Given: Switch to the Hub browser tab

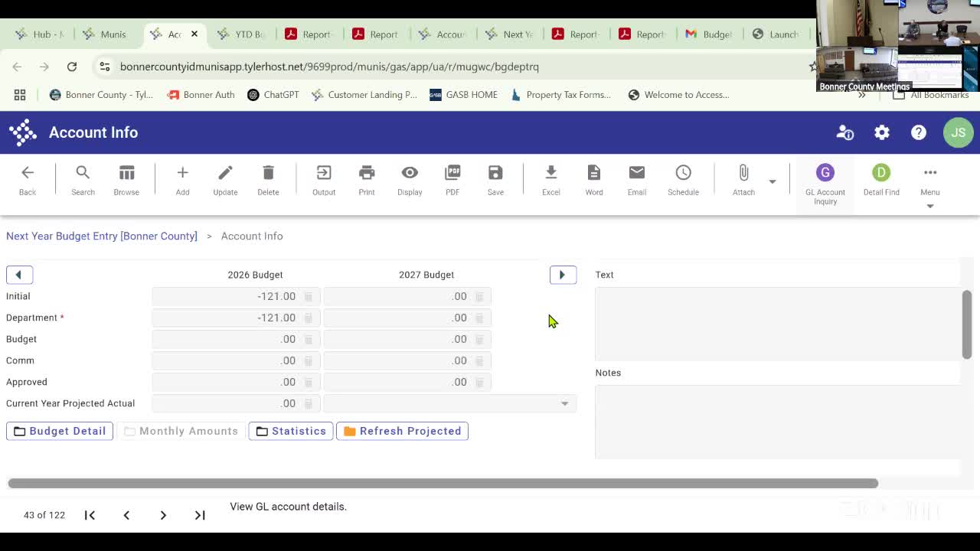Looking at the screenshot, I should [x=40, y=34].
